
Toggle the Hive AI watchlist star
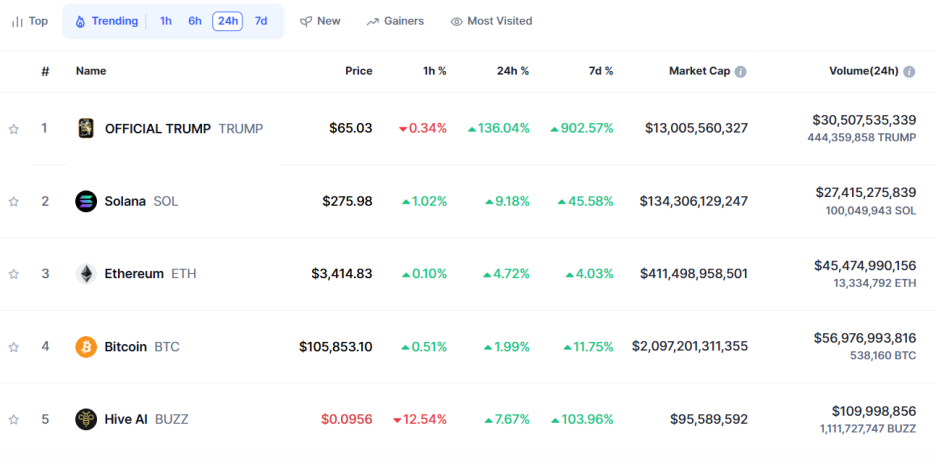coord(14,420)
